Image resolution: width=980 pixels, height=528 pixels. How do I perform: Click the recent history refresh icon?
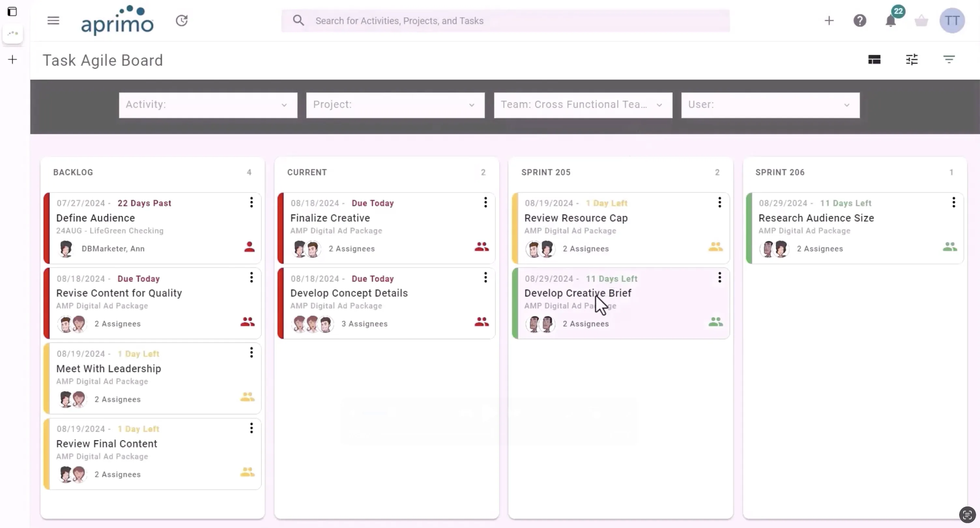(x=182, y=21)
